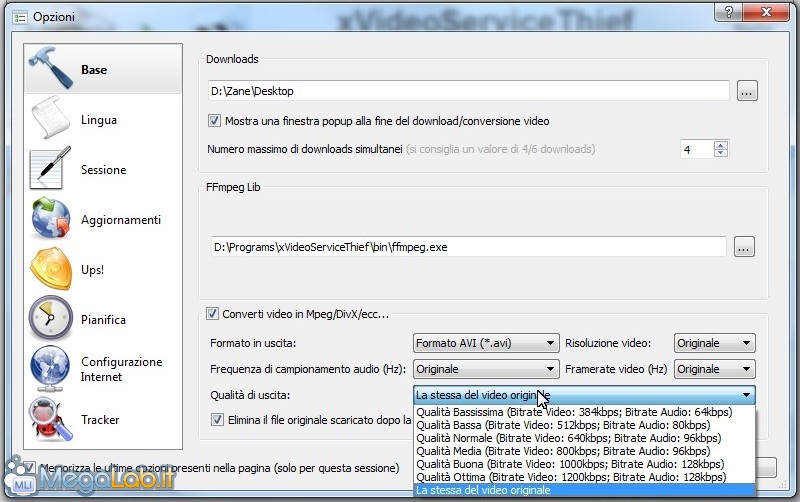This screenshot has width=800, height=502.
Task: Open the Aggiornamenti globe icon
Action: pos(51,218)
